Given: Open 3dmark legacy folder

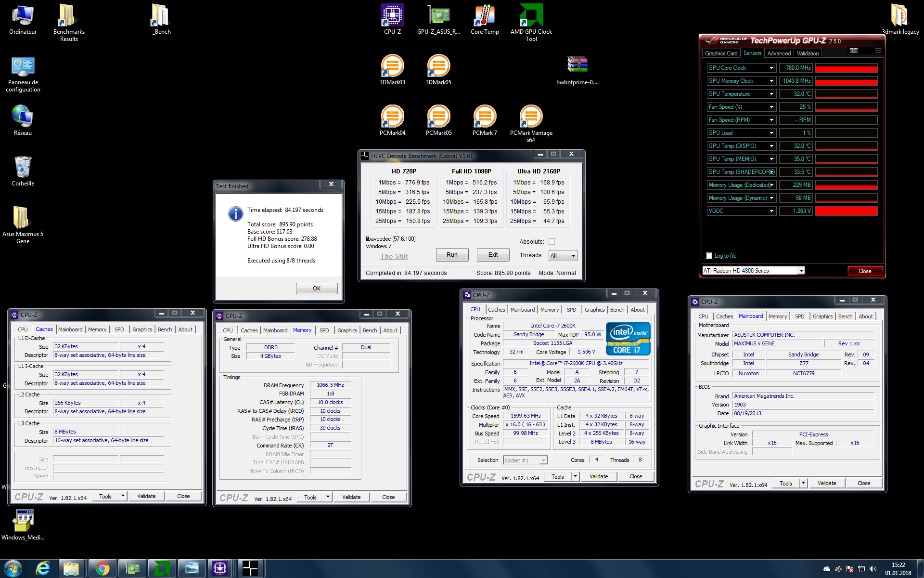Looking at the screenshot, I should pyautogui.click(x=900, y=19).
